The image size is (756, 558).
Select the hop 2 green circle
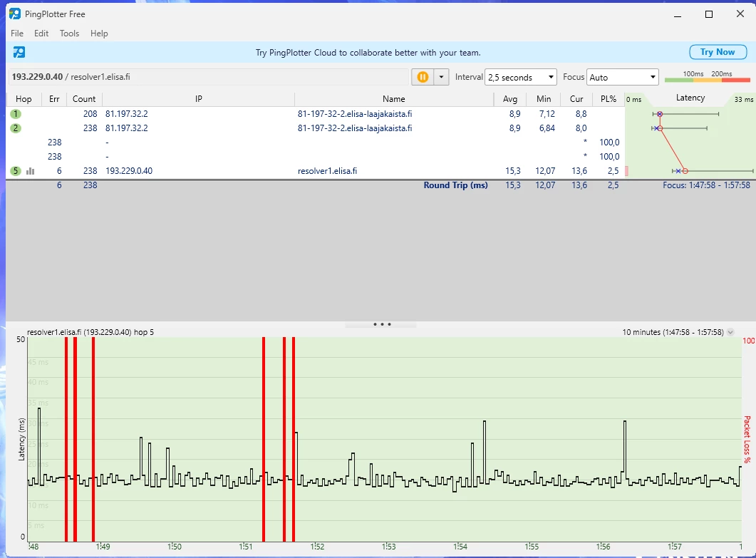(x=16, y=128)
